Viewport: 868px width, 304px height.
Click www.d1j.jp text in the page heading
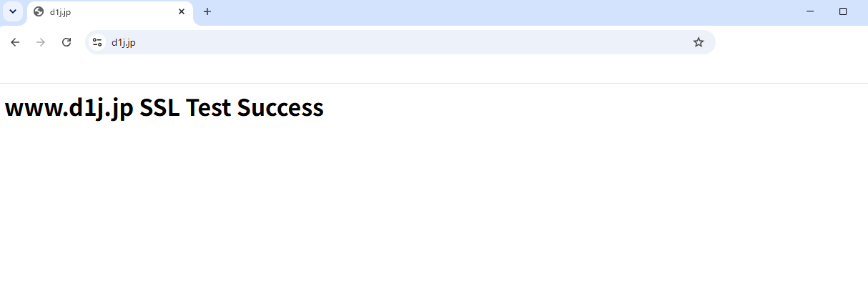(x=69, y=109)
